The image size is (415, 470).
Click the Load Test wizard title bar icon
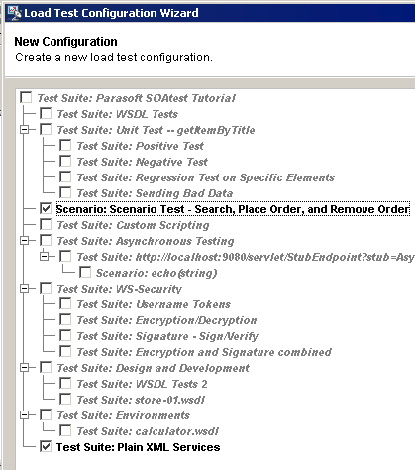pos(15,13)
